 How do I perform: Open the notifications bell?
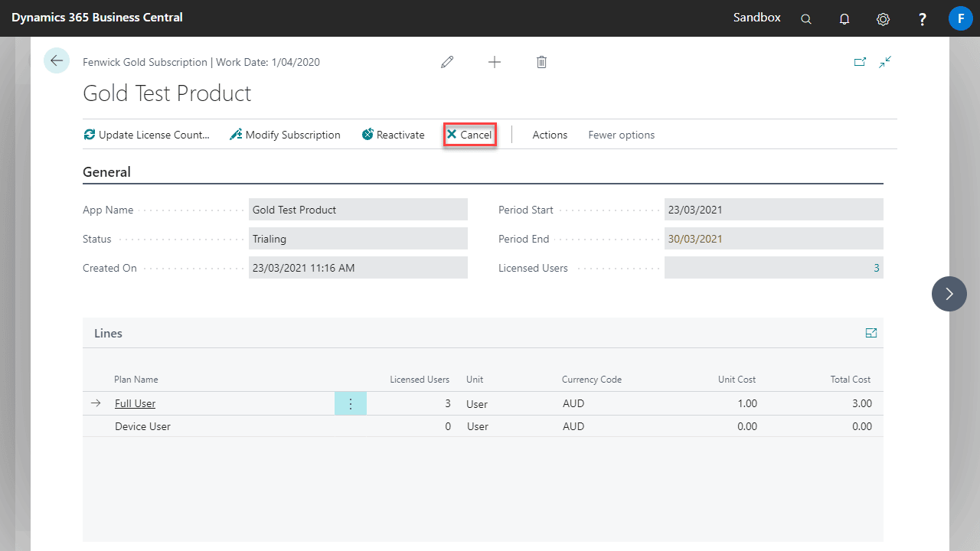click(844, 19)
